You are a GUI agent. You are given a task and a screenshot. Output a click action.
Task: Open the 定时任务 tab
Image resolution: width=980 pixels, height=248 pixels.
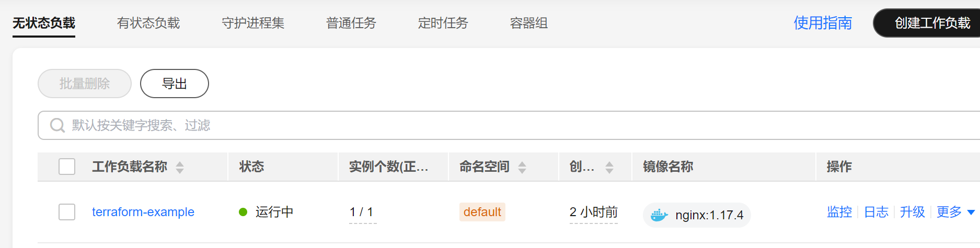pos(443,23)
